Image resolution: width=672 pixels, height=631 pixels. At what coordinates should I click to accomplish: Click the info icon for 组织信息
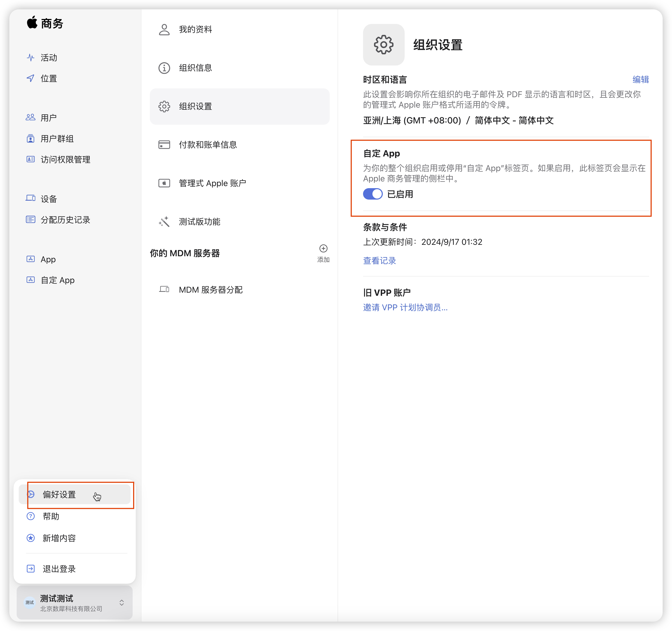pyautogui.click(x=164, y=68)
